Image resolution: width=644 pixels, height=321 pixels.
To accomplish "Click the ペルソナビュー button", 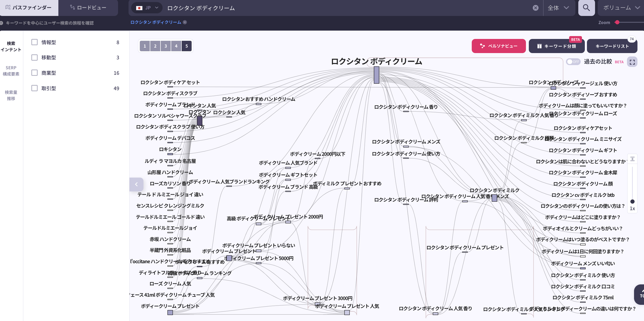I will click(x=498, y=46).
